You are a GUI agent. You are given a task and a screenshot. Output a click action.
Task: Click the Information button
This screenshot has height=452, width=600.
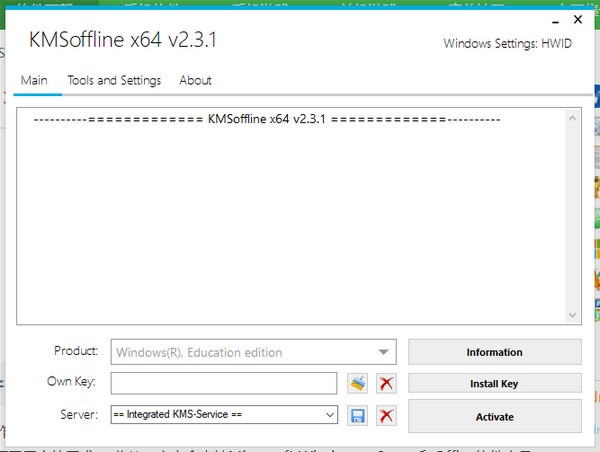click(495, 352)
